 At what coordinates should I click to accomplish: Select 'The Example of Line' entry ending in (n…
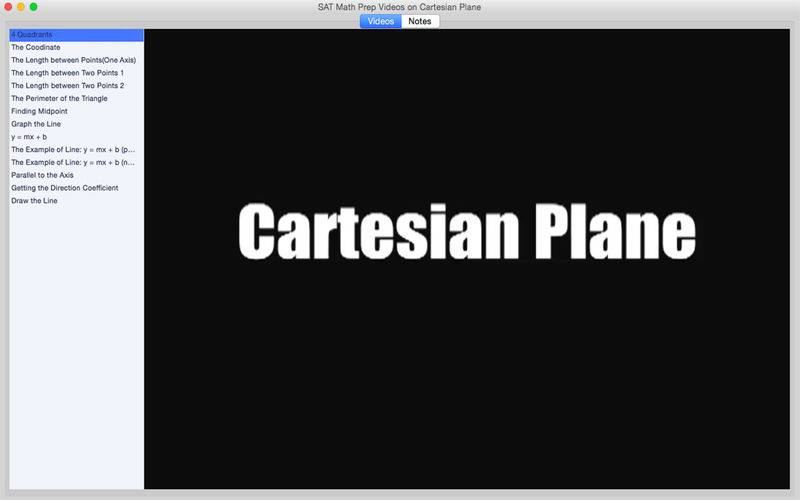pos(73,162)
